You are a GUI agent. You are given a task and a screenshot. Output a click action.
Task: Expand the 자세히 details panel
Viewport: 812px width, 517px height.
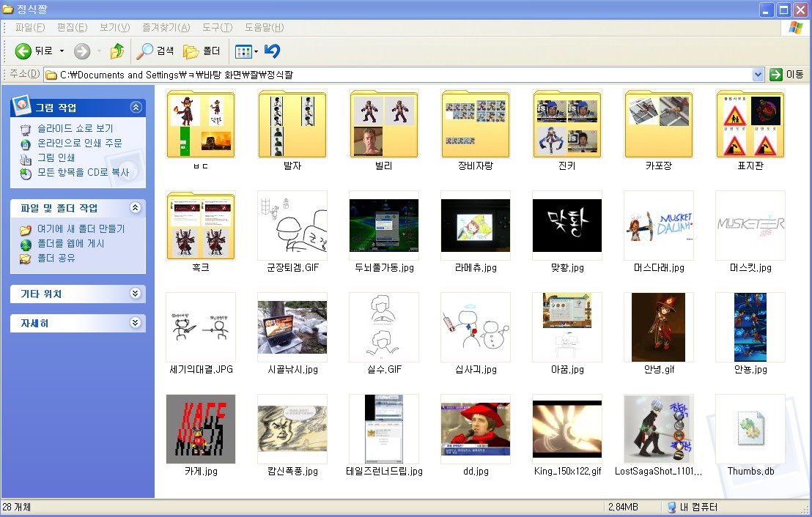(x=136, y=323)
